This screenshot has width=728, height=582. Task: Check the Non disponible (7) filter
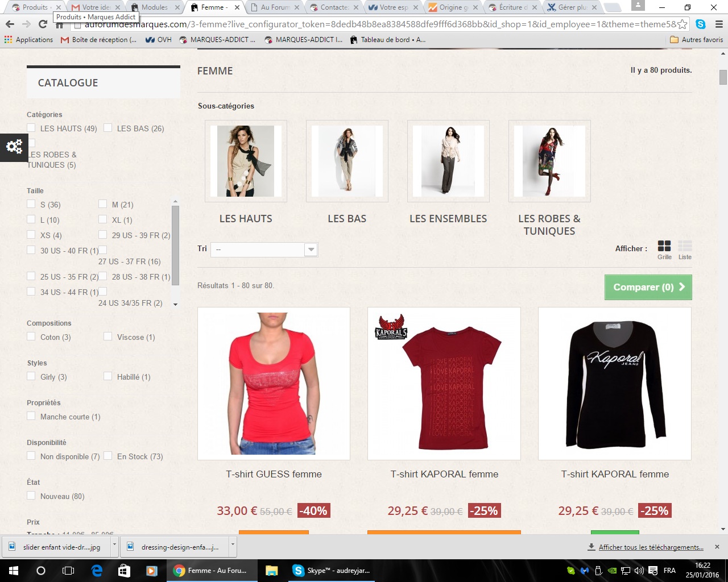[31, 456]
